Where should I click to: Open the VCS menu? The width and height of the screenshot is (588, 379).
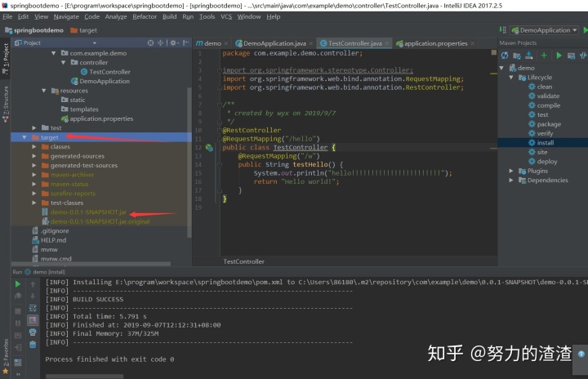pyautogui.click(x=226, y=16)
